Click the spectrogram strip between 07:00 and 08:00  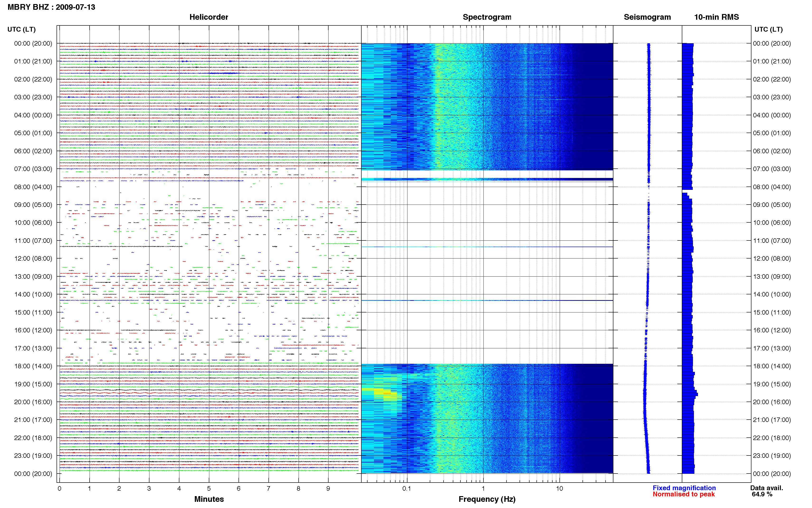[x=487, y=179]
